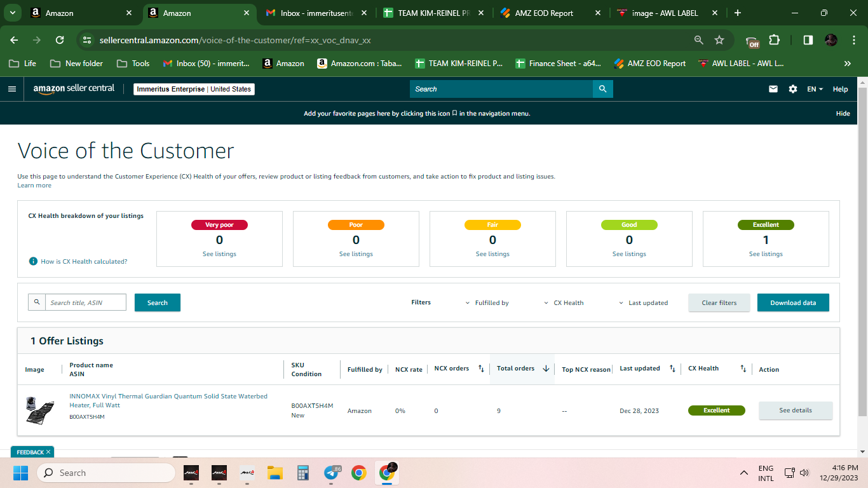Click See listings under Good
868x488 pixels.
629,254
